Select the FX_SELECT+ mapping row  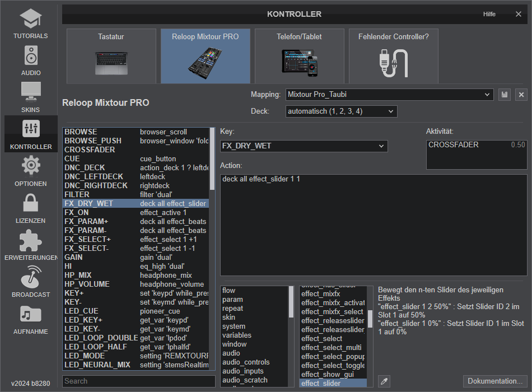[x=136, y=239]
